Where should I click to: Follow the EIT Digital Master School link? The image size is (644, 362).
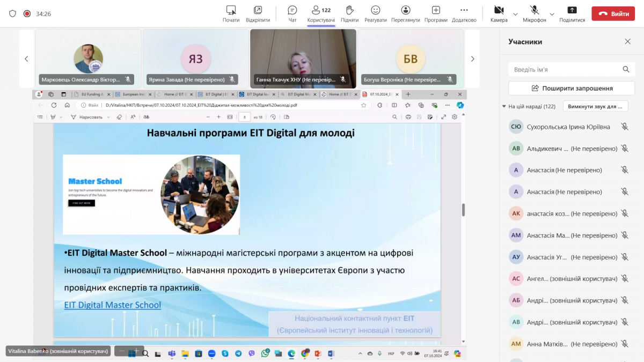coord(112,305)
